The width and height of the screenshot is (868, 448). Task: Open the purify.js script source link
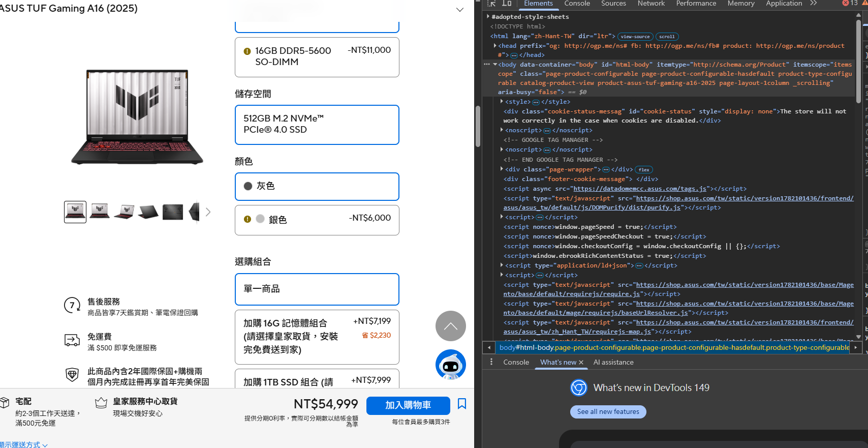point(678,203)
